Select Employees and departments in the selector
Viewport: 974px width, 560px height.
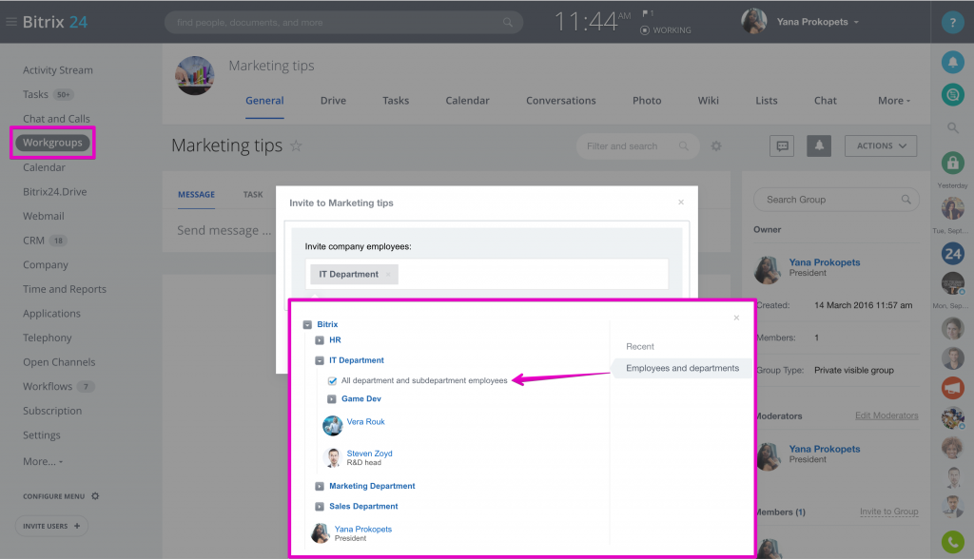click(682, 368)
